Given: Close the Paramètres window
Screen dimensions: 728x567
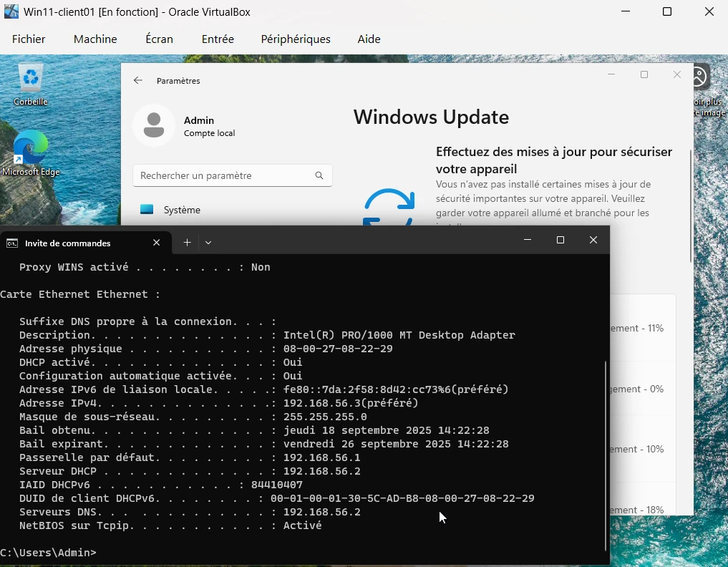Looking at the screenshot, I should [677, 74].
